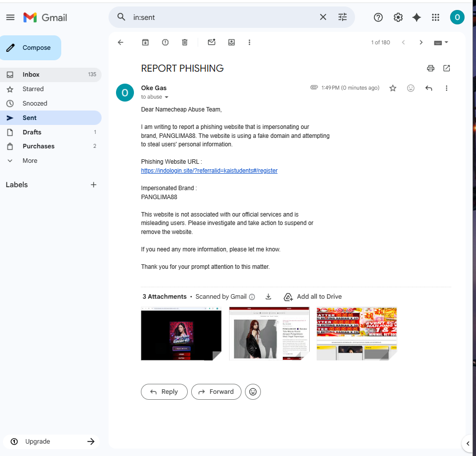Open the Purchases label
476x456 pixels.
click(x=51, y=146)
